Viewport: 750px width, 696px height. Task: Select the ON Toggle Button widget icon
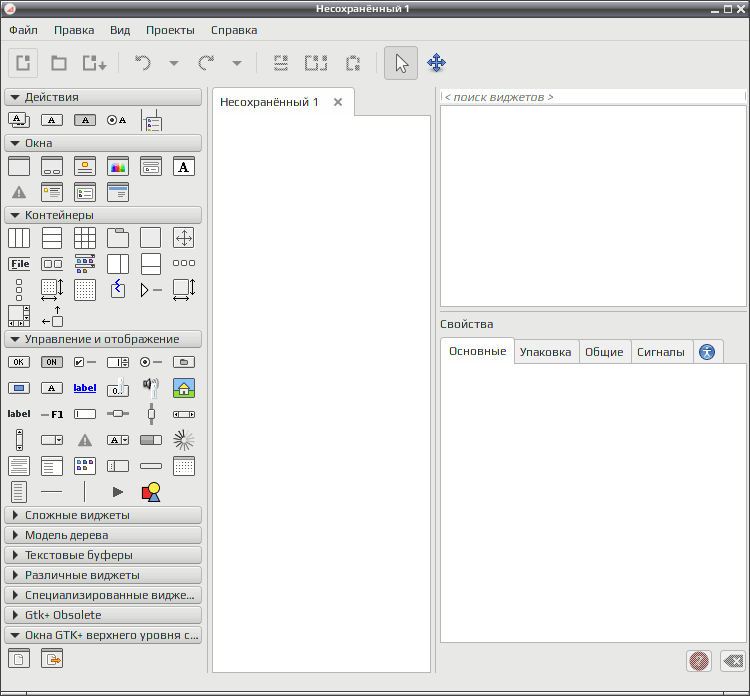[x=52, y=362]
